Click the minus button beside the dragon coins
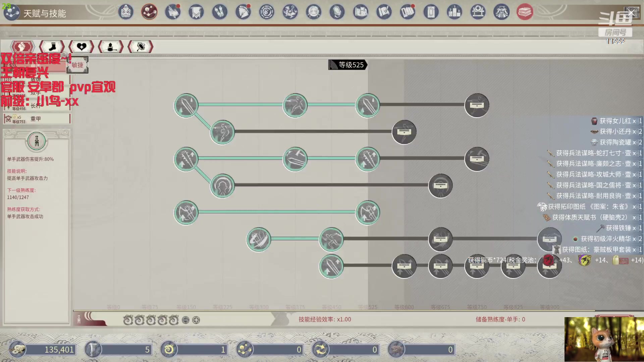This screenshot has height=362, width=644. pos(185,320)
